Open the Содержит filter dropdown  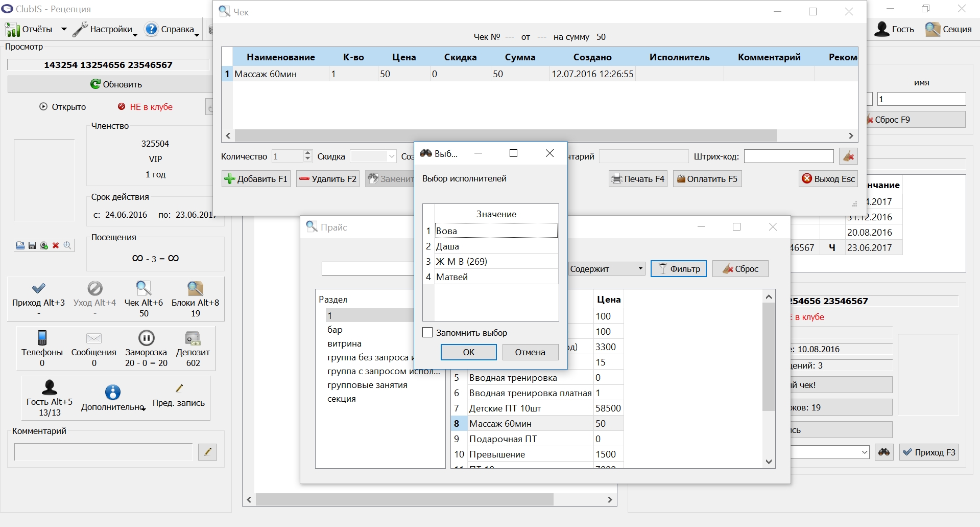(x=607, y=269)
